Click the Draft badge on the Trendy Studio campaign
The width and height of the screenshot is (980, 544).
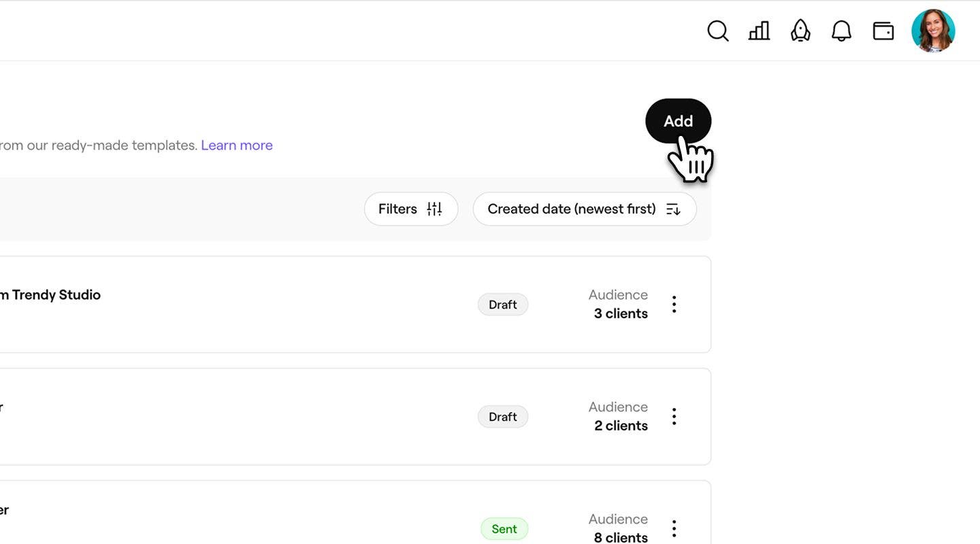pos(503,305)
